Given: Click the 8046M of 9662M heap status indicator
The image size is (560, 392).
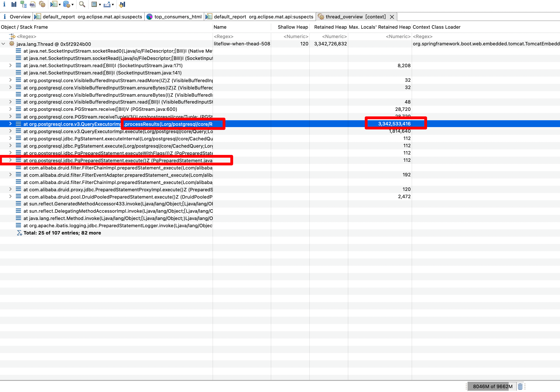Looking at the screenshot, I should pyautogui.click(x=492, y=386).
